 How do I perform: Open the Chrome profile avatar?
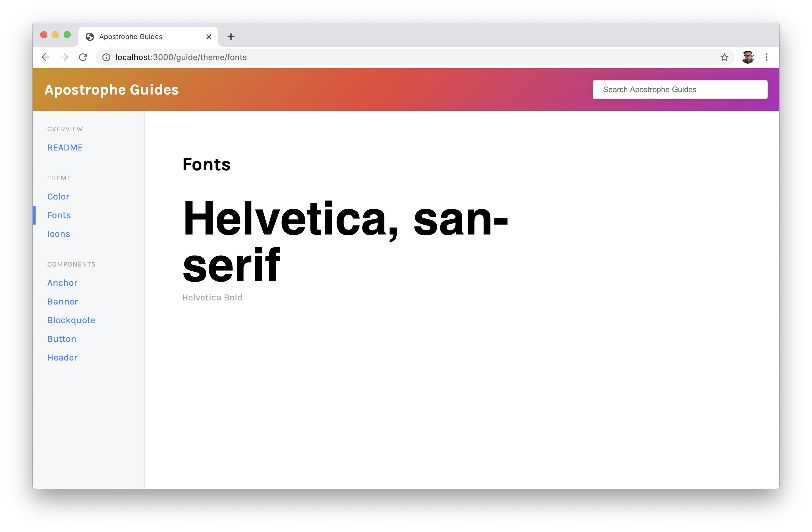748,57
